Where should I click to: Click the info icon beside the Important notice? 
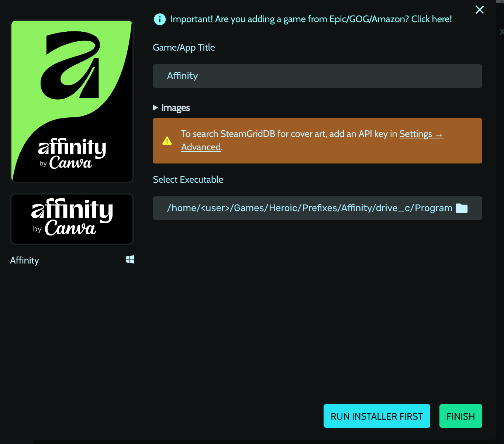(x=160, y=19)
